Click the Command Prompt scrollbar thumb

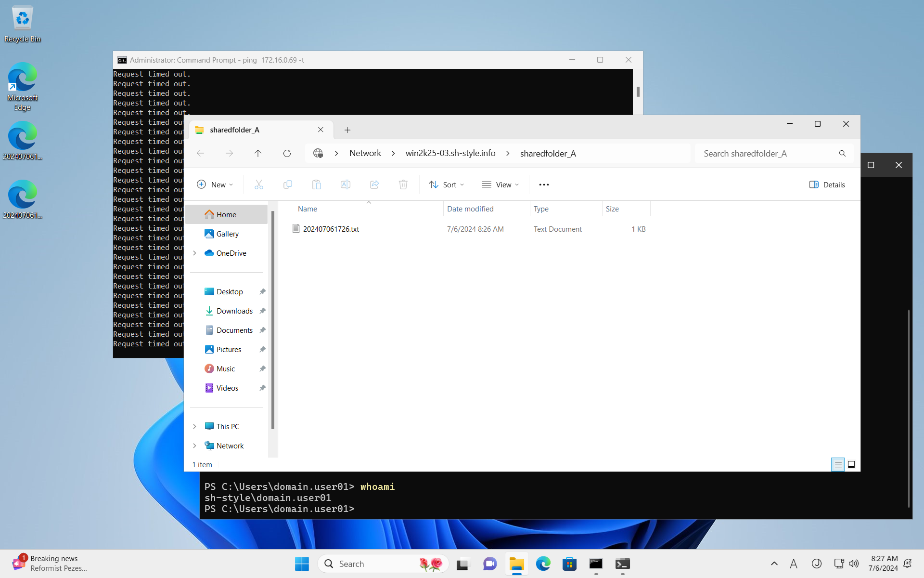[x=638, y=92]
